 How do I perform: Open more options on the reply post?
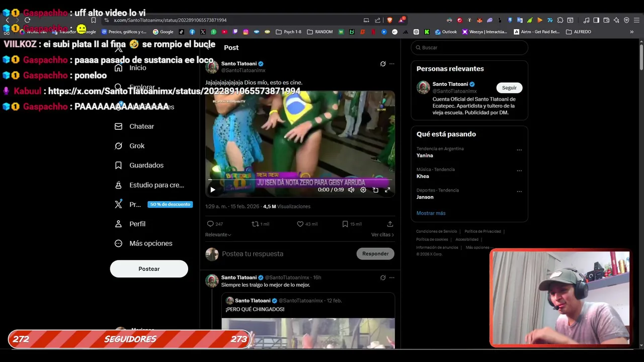pyautogui.click(x=392, y=278)
